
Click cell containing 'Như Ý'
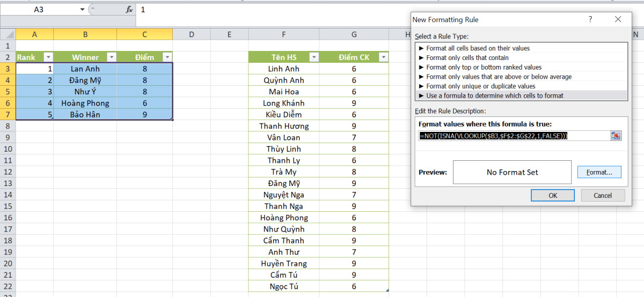click(x=85, y=92)
